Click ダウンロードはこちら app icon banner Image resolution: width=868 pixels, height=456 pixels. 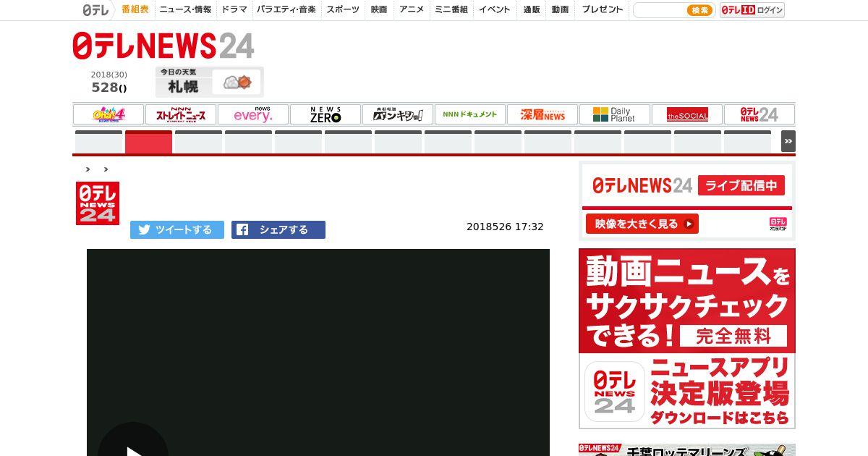tap(687, 391)
